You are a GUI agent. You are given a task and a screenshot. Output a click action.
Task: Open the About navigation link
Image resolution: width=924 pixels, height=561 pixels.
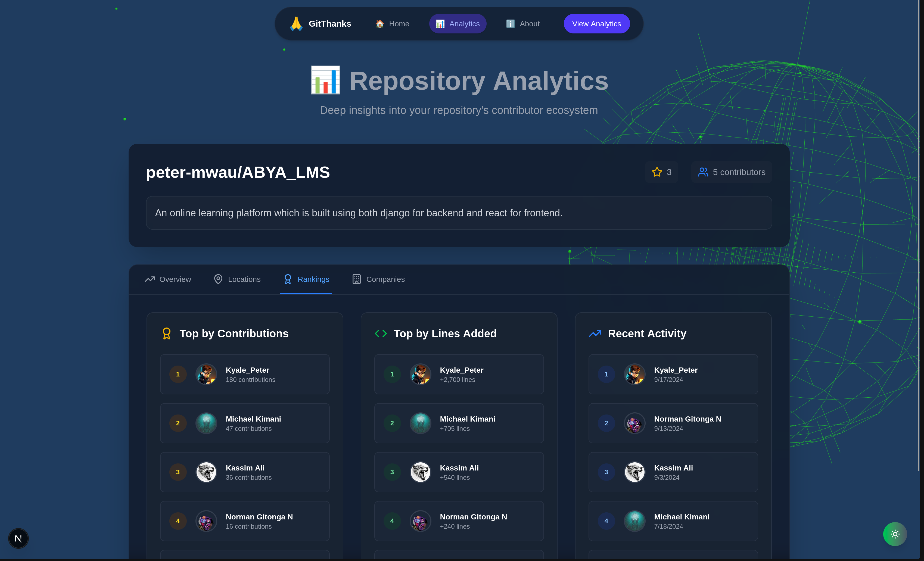[523, 24]
